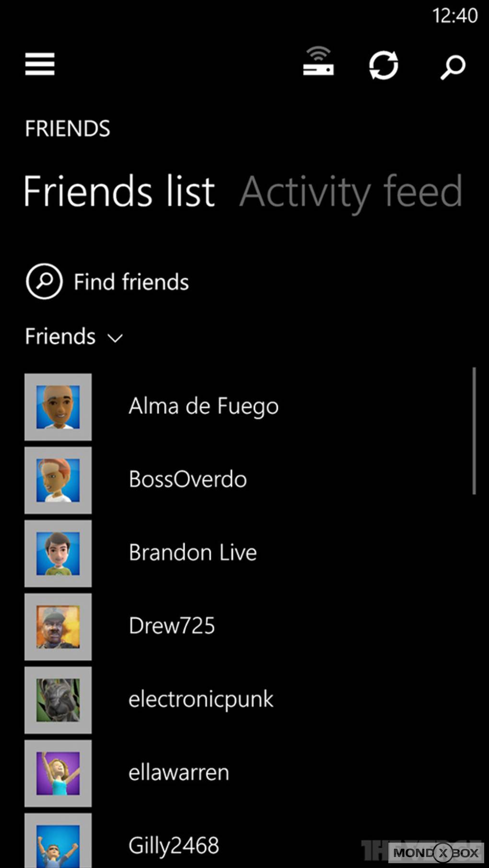This screenshot has height=868, width=489.
Task: Open Brandon Live's profile
Action: tap(193, 553)
